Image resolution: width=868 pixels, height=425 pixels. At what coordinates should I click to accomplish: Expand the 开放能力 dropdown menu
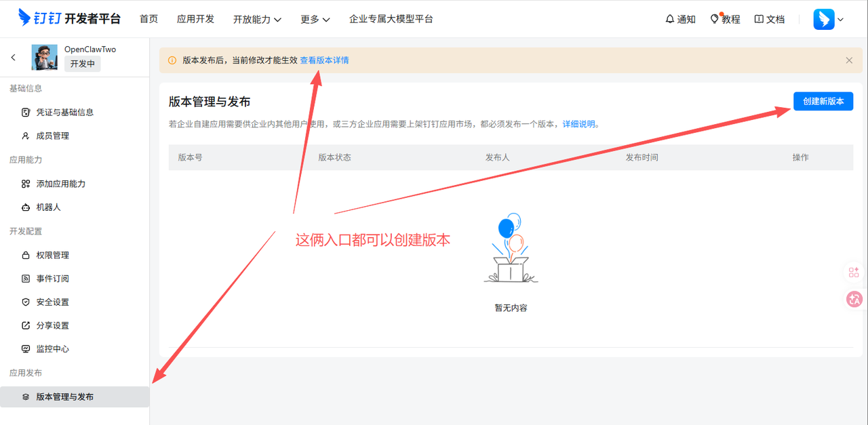[x=257, y=19]
